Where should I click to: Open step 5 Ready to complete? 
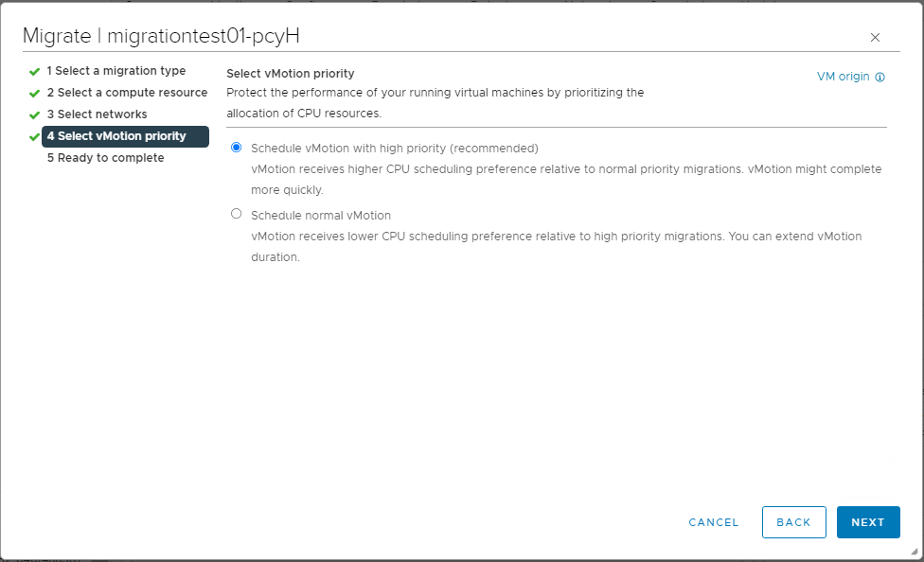[105, 158]
